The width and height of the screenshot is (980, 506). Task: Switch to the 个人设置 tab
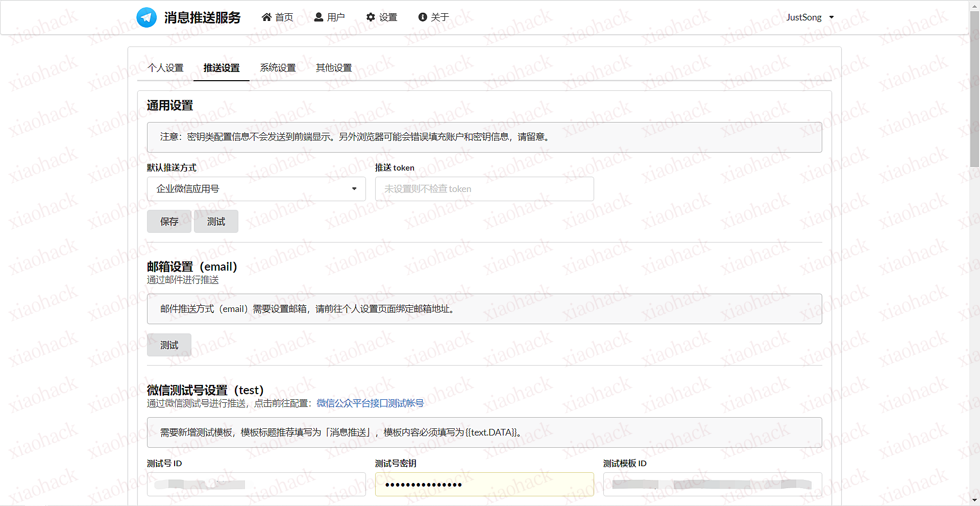(165, 68)
